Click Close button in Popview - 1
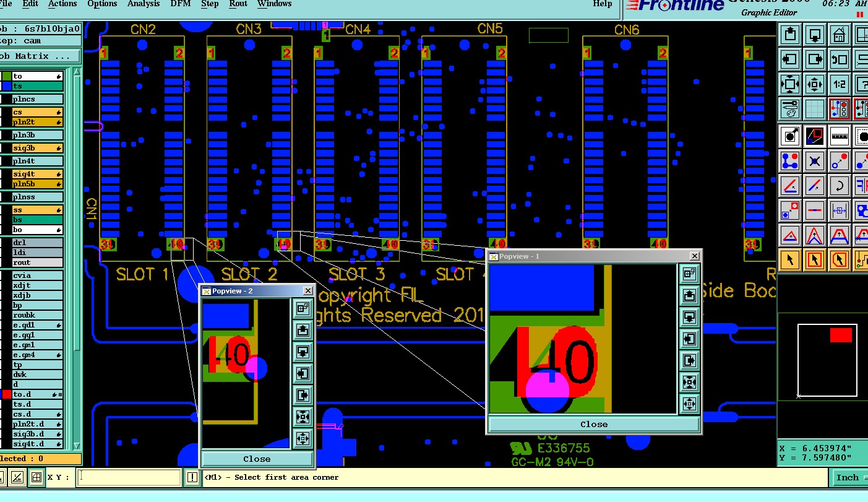This screenshot has height=502, width=868. tap(594, 424)
